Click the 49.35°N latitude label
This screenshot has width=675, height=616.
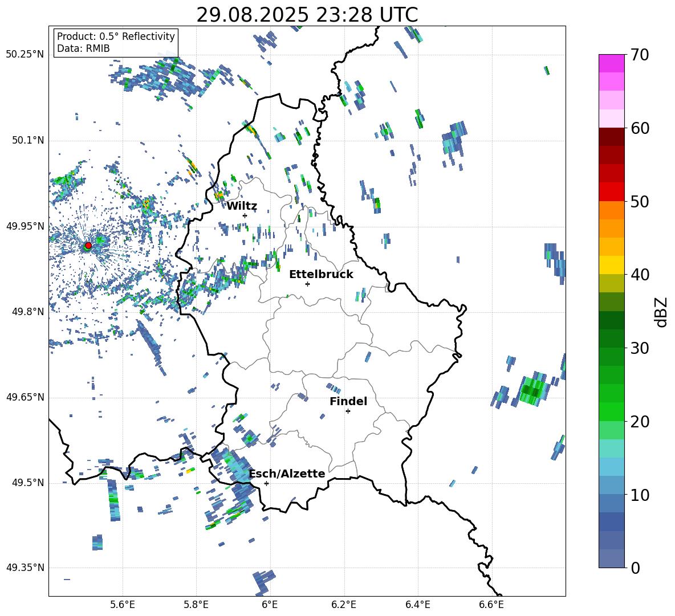[25, 568]
